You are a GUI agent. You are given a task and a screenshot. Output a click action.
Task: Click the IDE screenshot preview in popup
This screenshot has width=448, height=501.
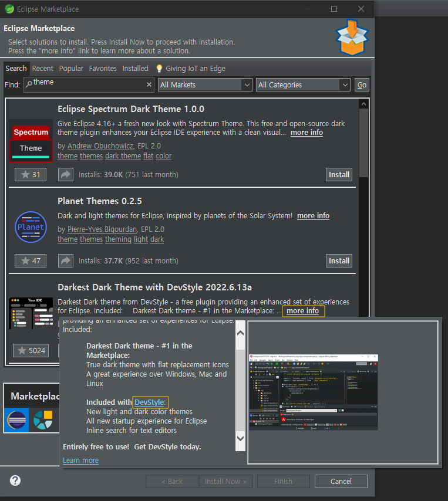coord(314,392)
